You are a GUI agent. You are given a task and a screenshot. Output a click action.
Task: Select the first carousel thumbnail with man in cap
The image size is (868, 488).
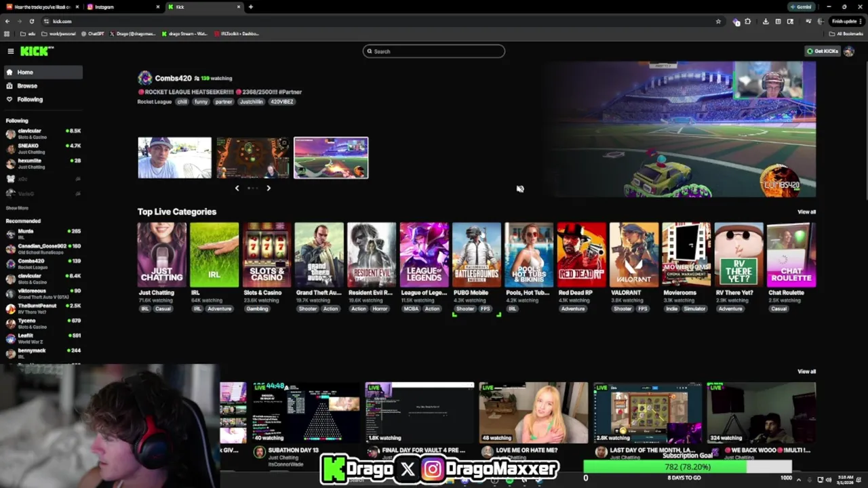175,158
